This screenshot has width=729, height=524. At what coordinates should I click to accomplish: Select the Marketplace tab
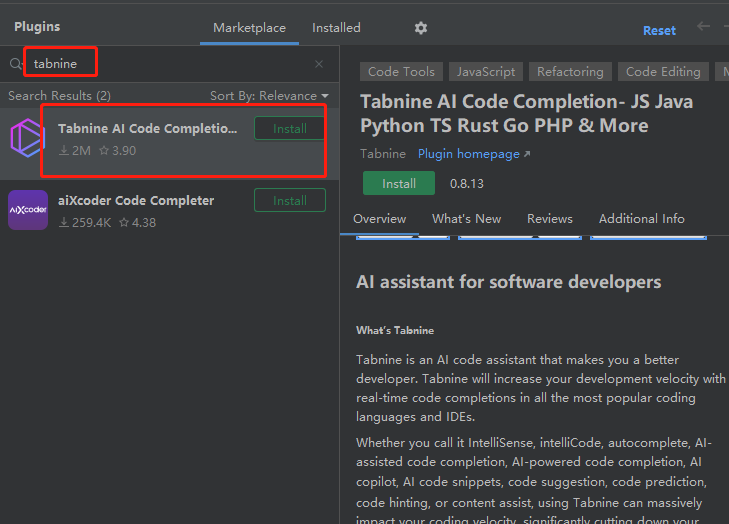click(x=249, y=28)
